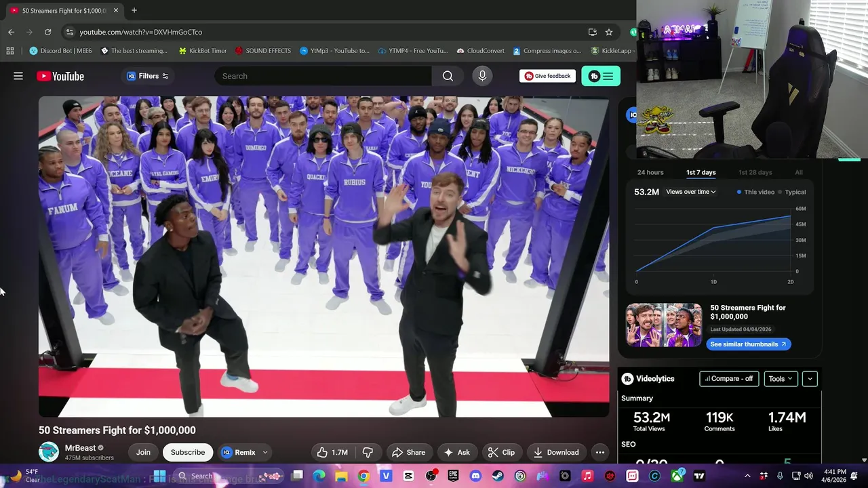Start voice search with microphone icon
Viewport: 868px width, 488px height.
[482, 76]
